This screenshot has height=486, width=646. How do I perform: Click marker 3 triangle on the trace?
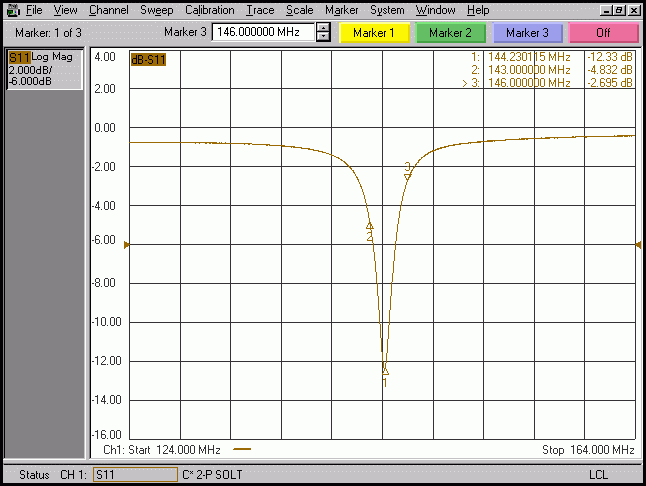[x=408, y=176]
